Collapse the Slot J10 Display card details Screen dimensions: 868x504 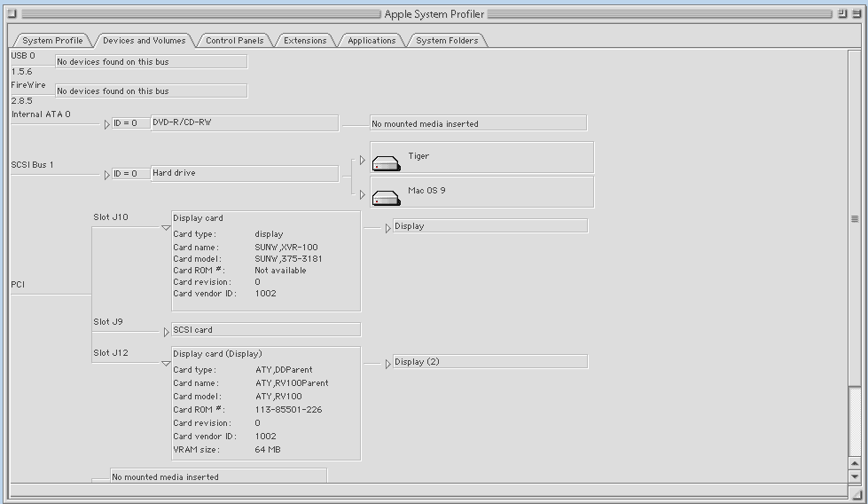[166, 228]
